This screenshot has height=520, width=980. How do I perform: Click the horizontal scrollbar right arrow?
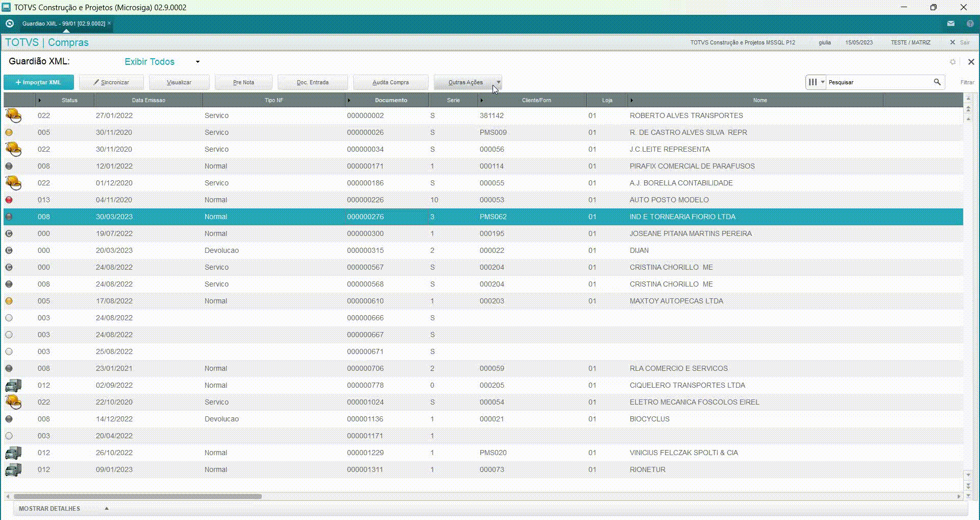click(x=959, y=497)
